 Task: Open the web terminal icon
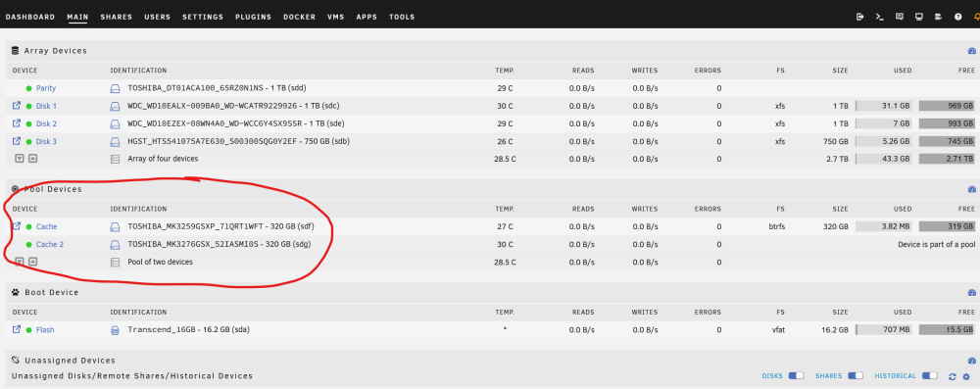879,17
